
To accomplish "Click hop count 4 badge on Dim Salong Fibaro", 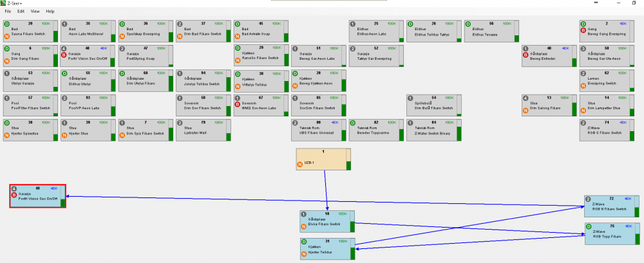I will click(526, 98).
